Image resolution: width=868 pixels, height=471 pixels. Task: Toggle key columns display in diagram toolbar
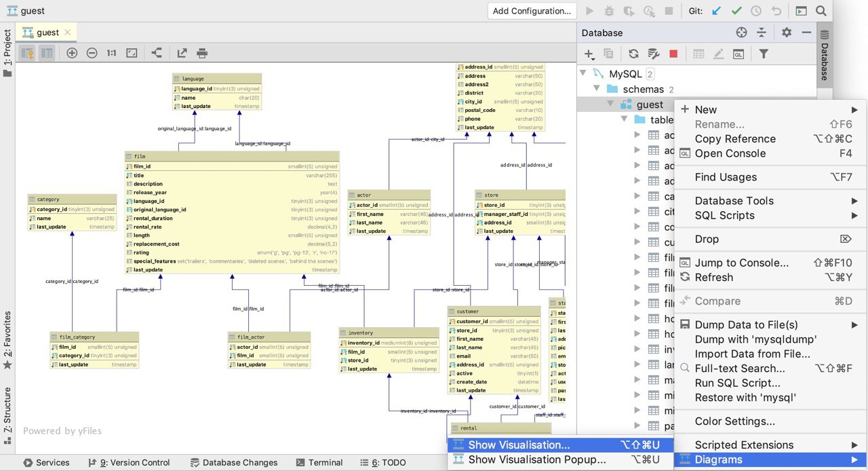27,53
